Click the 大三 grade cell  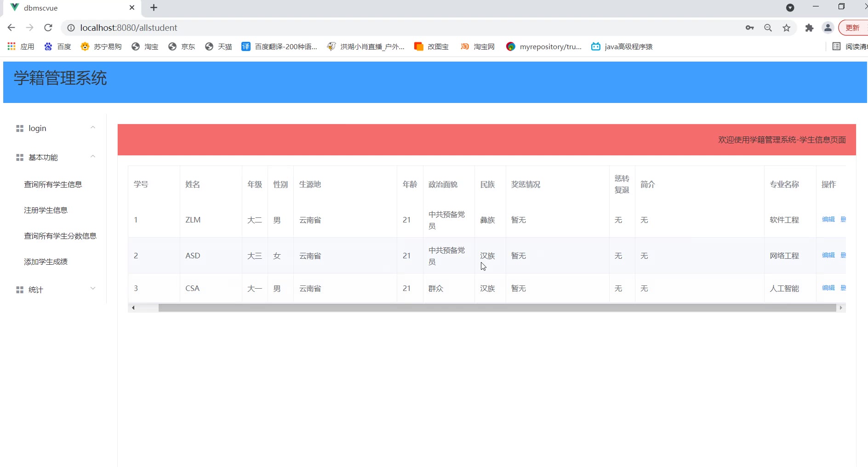tap(255, 256)
